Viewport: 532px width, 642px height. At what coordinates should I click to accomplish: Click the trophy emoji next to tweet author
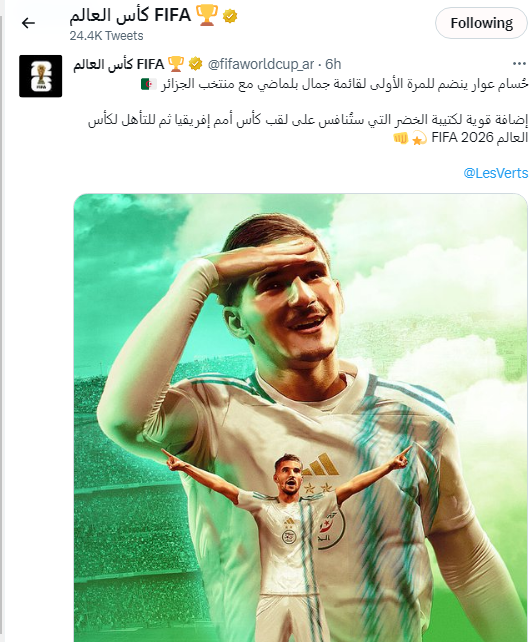point(176,64)
